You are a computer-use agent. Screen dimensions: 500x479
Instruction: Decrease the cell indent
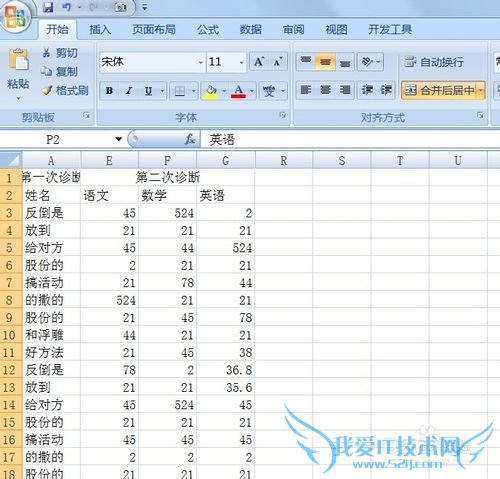tap(367, 90)
